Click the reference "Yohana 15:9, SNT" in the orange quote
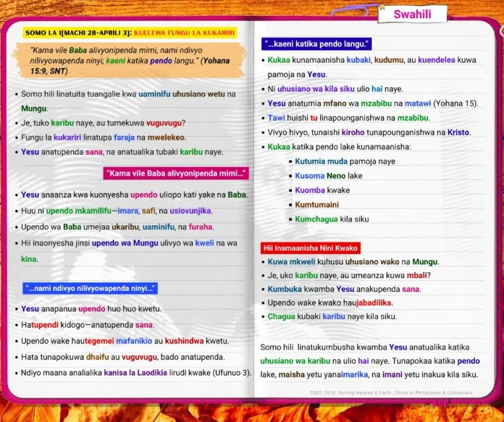Viewport: 504px width, 422px height. click(130, 66)
